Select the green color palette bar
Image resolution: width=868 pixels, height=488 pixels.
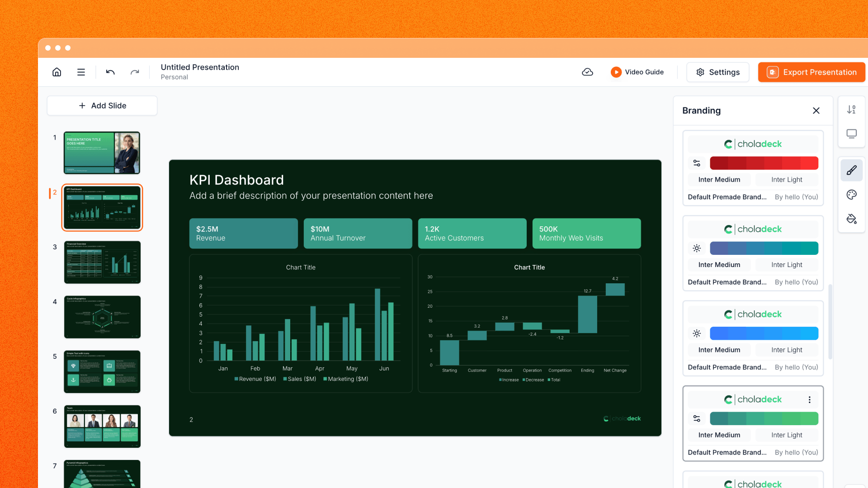(764, 418)
